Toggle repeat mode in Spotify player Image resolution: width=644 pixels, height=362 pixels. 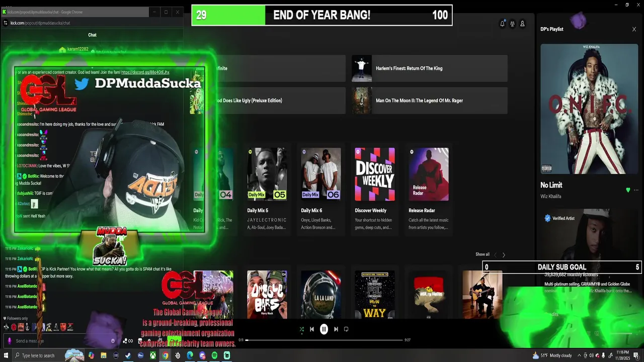pos(346,329)
